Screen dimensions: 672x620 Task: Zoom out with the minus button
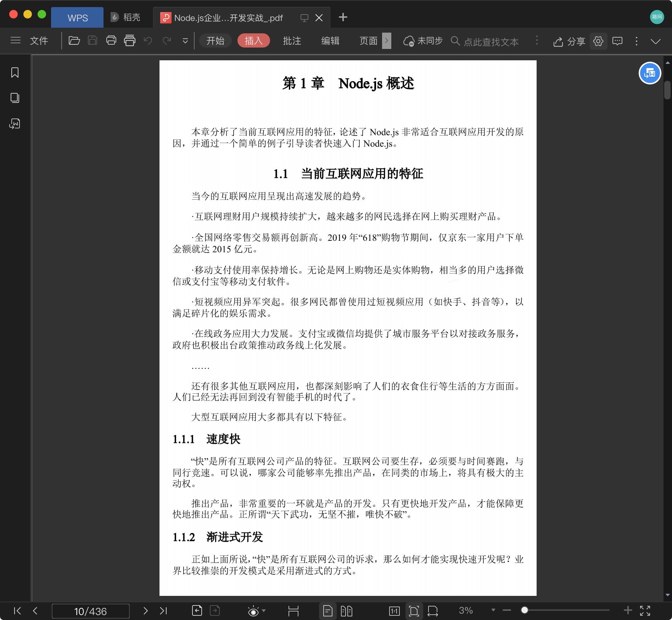pos(507,610)
